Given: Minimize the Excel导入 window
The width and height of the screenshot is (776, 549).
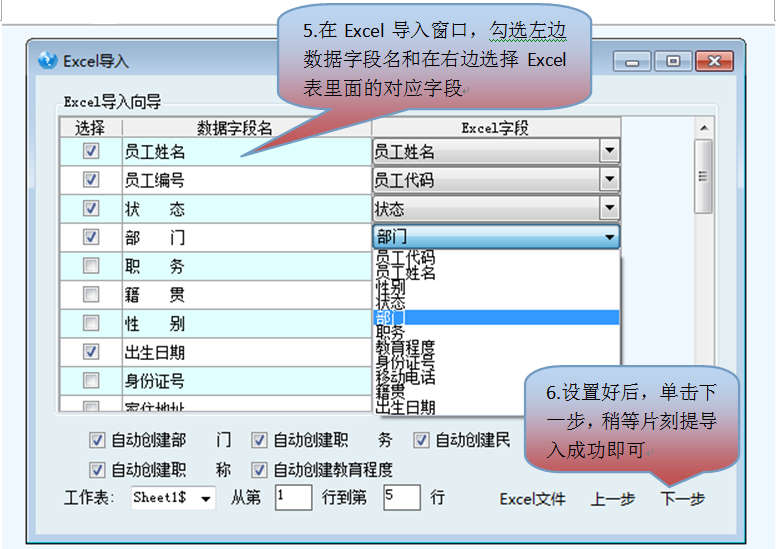Looking at the screenshot, I should 632,61.
